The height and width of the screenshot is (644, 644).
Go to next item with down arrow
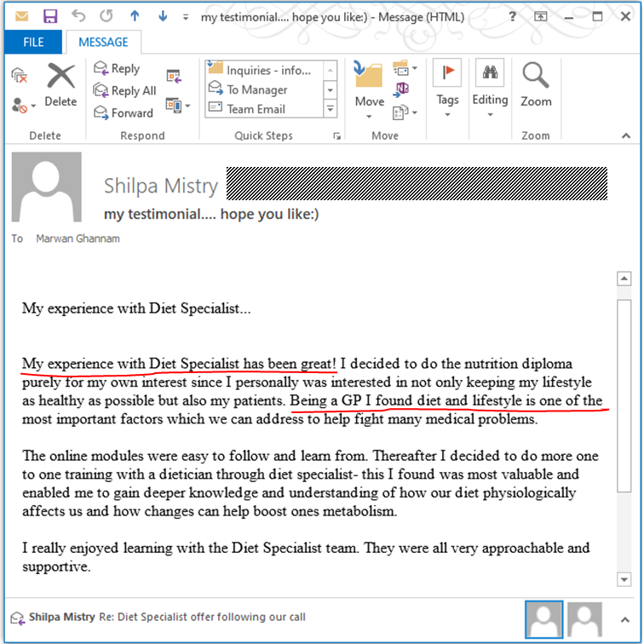163,16
